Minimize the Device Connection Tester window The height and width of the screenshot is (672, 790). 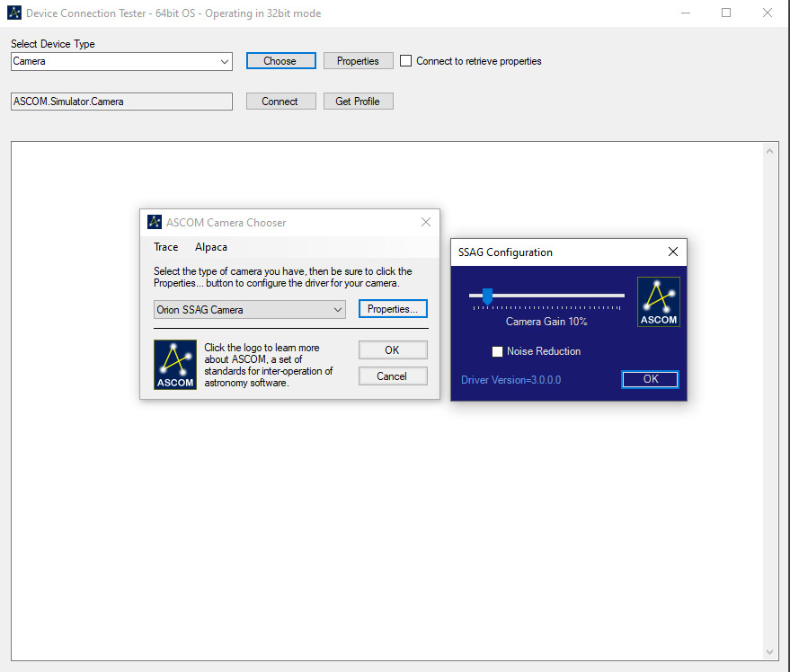(685, 13)
